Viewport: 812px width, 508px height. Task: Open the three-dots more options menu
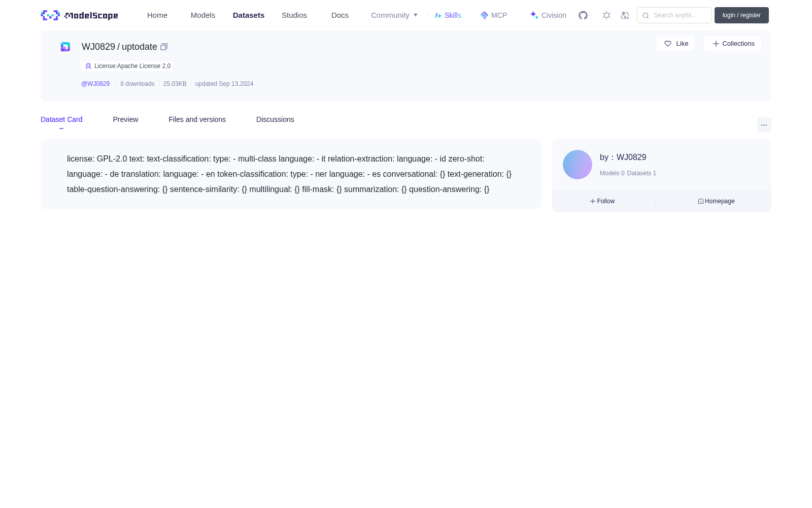point(764,124)
